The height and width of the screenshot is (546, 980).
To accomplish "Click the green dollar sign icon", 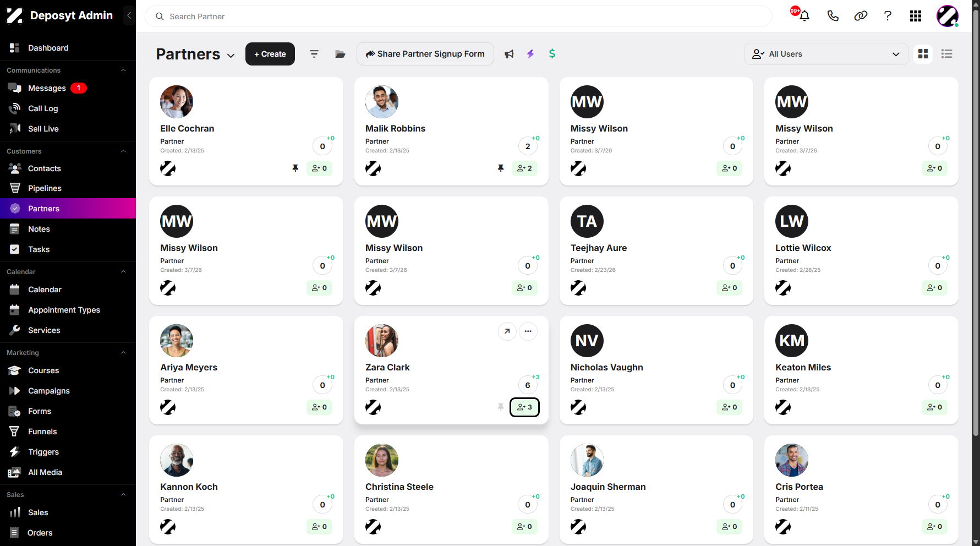I will (x=552, y=54).
